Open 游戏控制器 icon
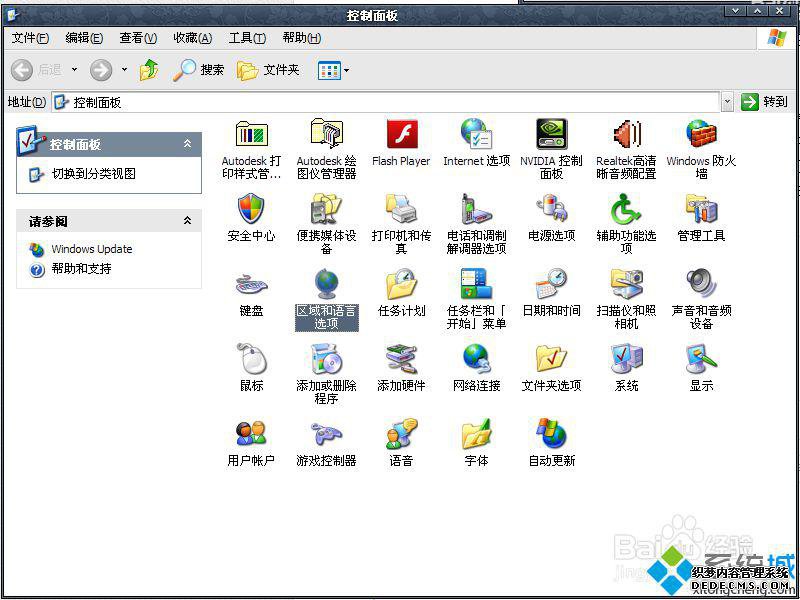The height and width of the screenshot is (600, 800). click(x=326, y=435)
